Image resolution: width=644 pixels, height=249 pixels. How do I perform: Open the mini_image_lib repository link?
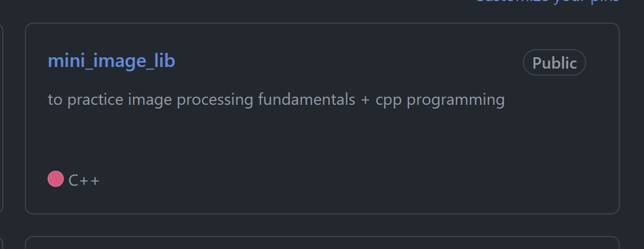(x=111, y=61)
